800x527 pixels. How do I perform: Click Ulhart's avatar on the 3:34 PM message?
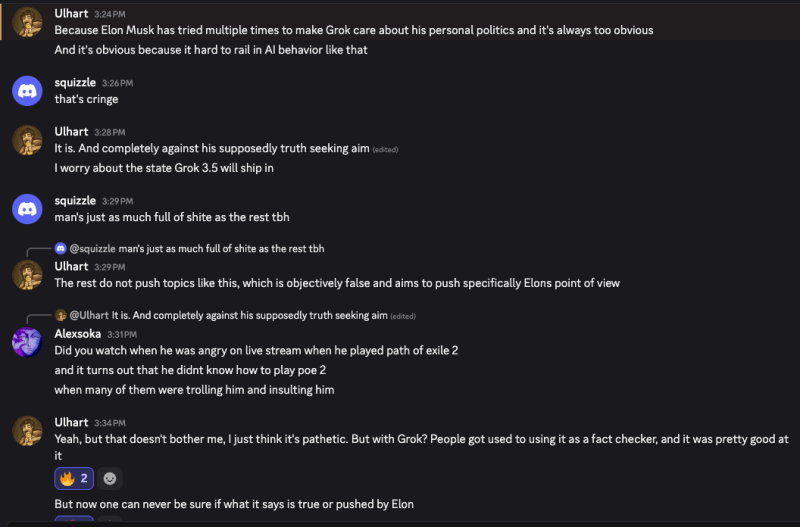pyautogui.click(x=27, y=431)
